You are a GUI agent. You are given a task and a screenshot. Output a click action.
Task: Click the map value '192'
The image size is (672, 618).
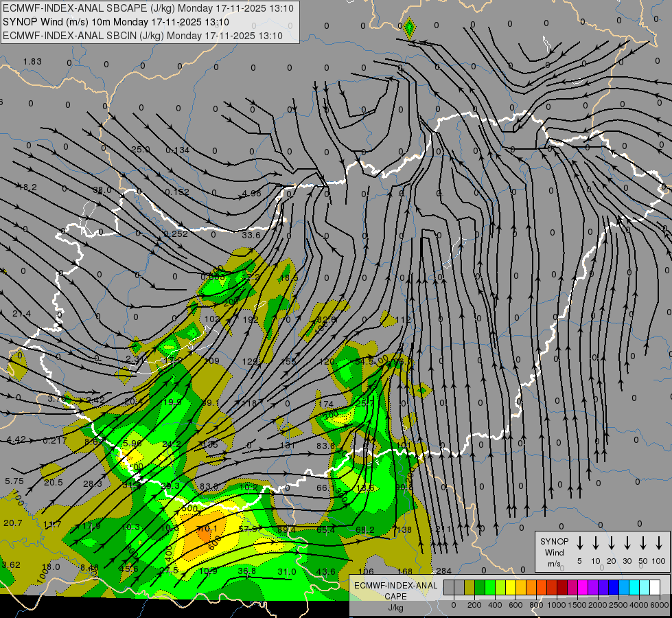coord(251,319)
